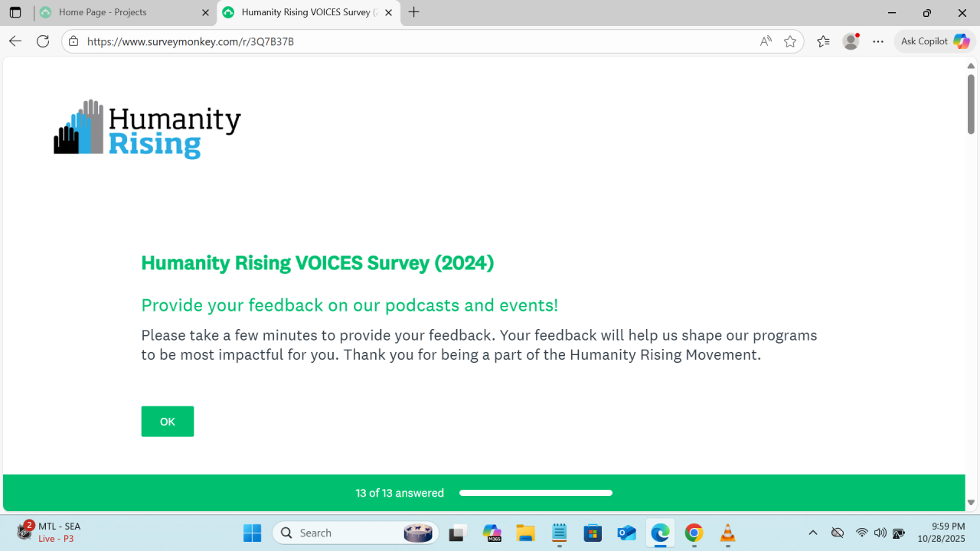Open a new browser tab
The width and height of the screenshot is (980, 551).
pyautogui.click(x=414, y=12)
